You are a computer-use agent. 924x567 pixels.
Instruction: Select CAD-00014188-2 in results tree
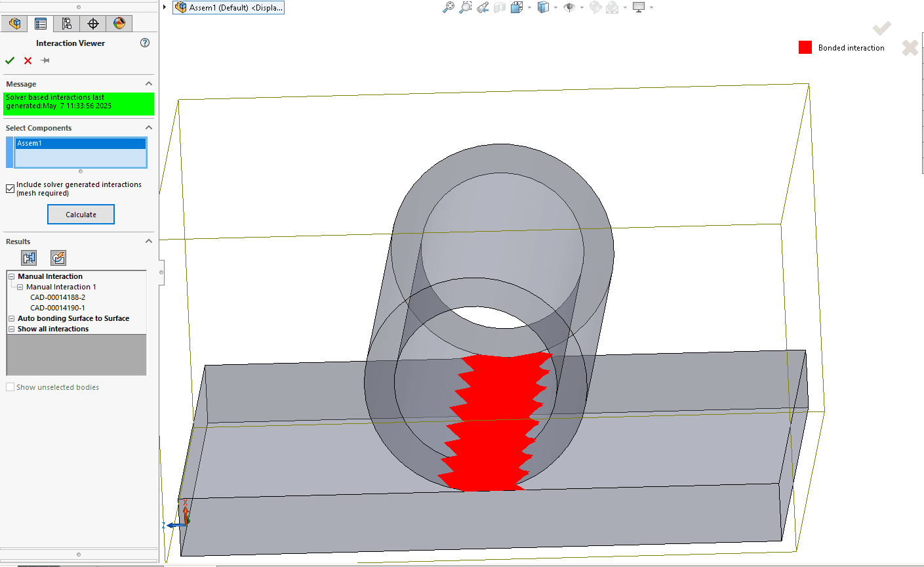coord(58,297)
